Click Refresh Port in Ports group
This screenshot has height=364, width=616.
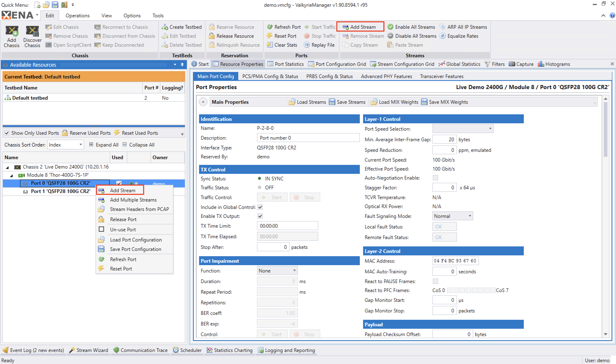pos(284,27)
